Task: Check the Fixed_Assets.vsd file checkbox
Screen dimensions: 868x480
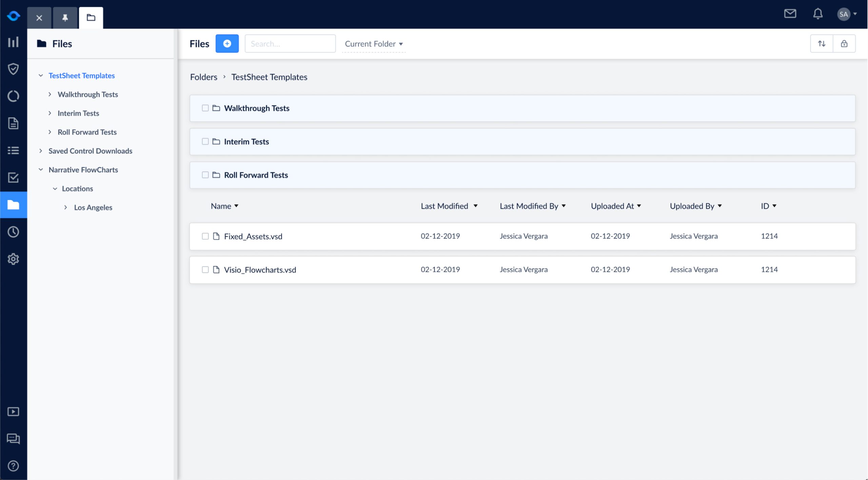Action: pyautogui.click(x=205, y=236)
